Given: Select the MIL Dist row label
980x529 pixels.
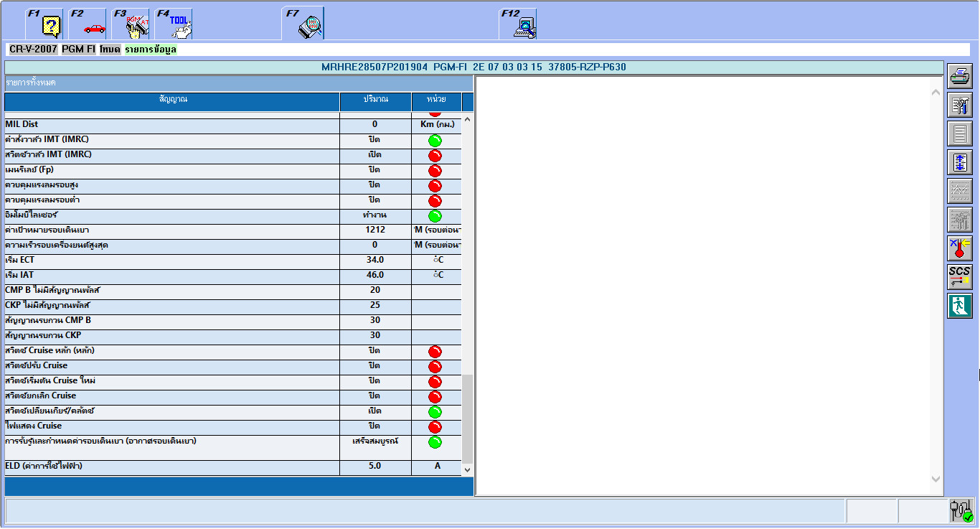Looking at the screenshot, I should (22, 124).
